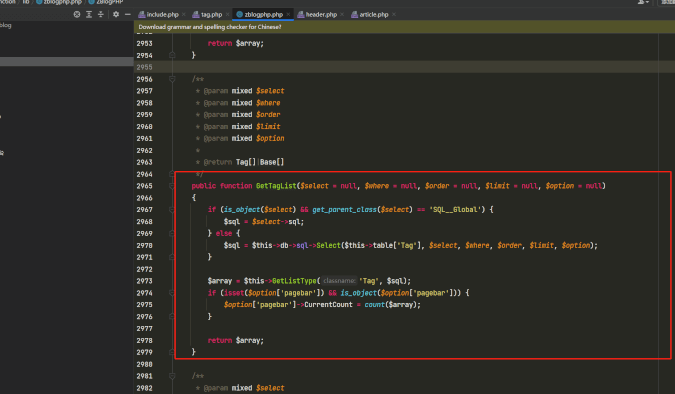Switch to the article.php tab
Viewport: 675px width, 394px height.
(370, 15)
